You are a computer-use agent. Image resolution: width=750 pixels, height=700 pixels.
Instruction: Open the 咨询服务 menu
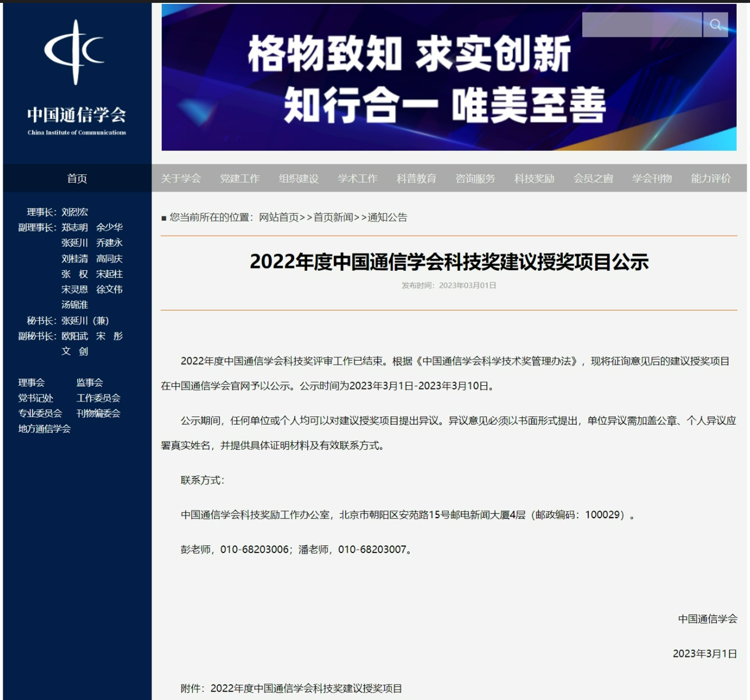click(x=475, y=179)
